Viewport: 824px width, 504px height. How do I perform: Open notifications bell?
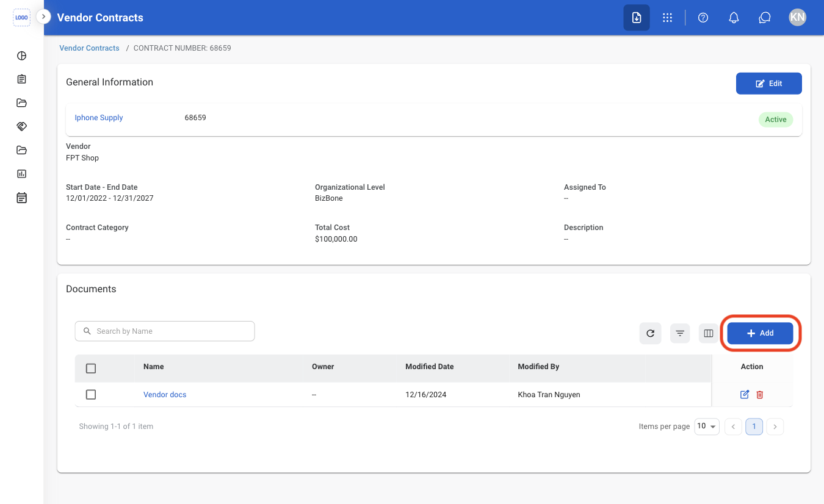tap(734, 18)
